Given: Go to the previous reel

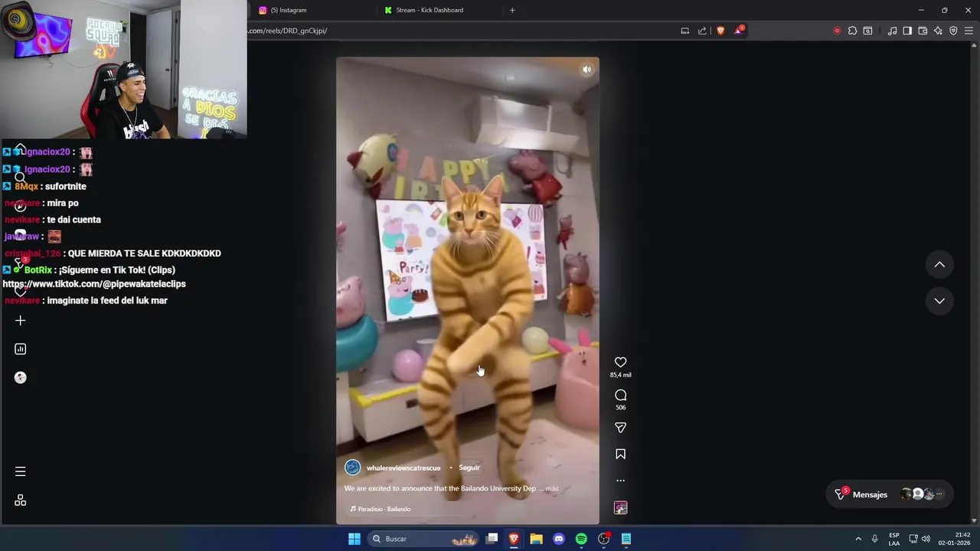Looking at the screenshot, I should (939, 265).
